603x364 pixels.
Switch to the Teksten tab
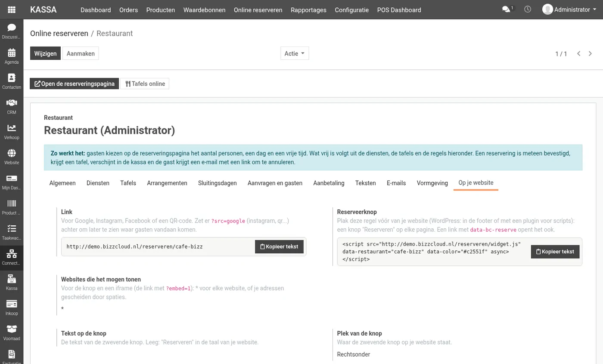click(366, 183)
